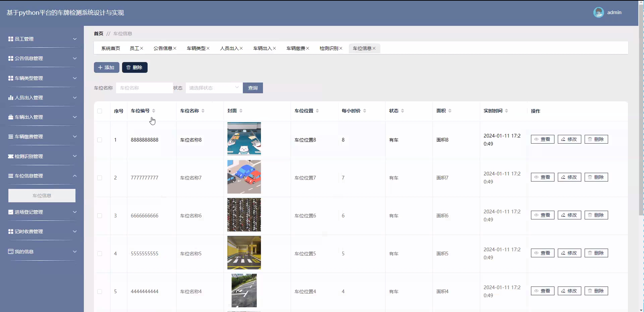
Task: View details of 车位名称4 row
Action: pyautogui.click(x=543, y=291)
